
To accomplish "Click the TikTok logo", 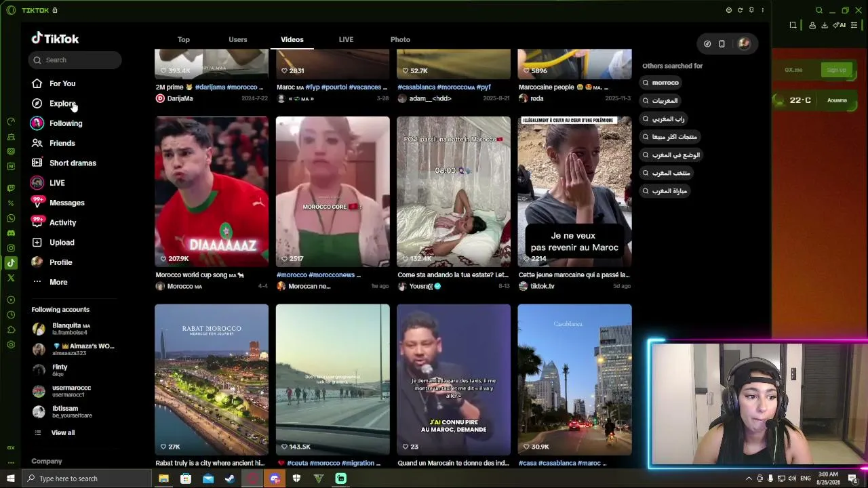I will (55, 39).
